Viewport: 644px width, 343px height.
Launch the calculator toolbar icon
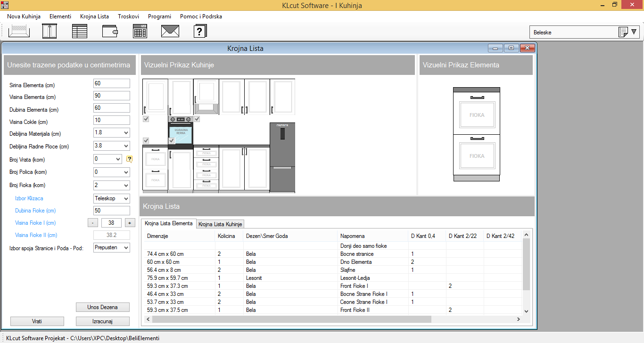[140, 32]
